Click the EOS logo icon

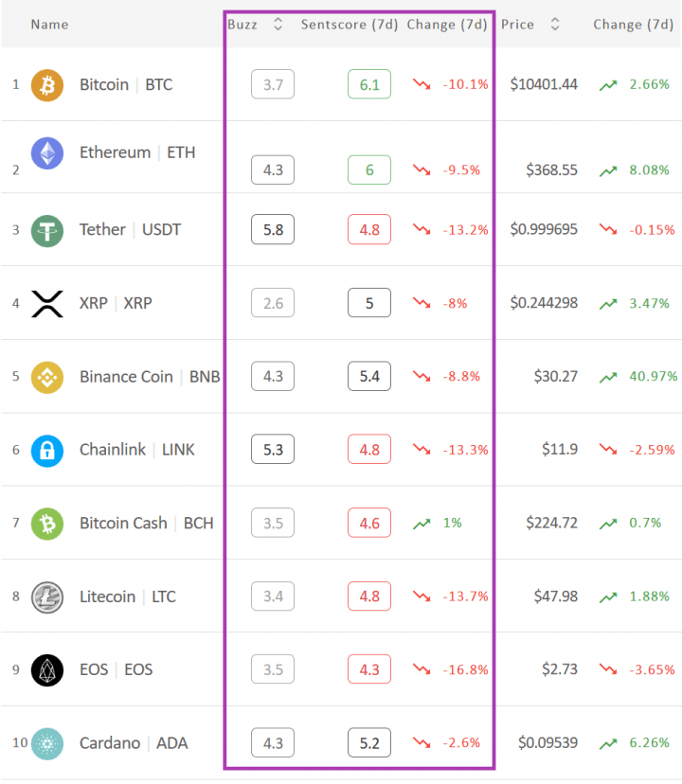[x=46, y=669]
